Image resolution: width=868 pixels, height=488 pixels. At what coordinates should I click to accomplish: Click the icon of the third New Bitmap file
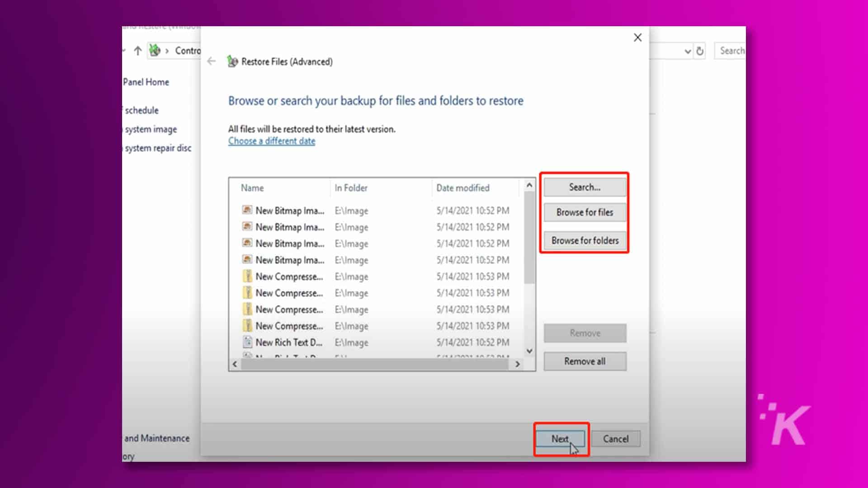click(x=247, y=243)
